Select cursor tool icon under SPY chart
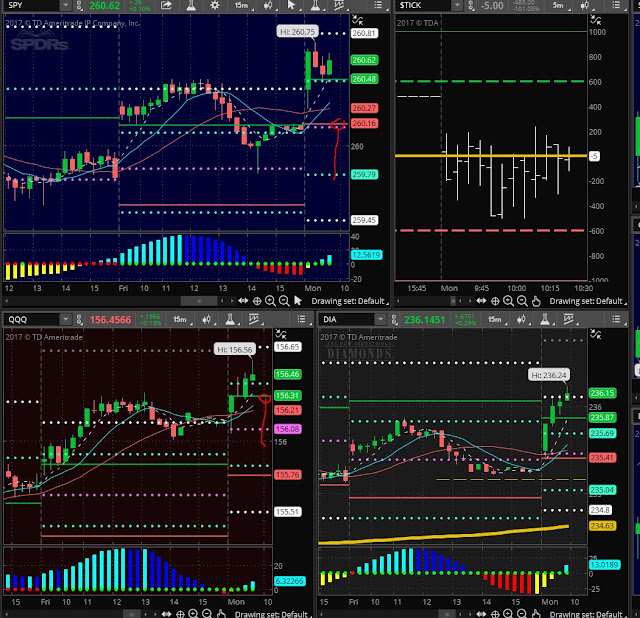Viewport: 640px width, 618px height. 298,301
